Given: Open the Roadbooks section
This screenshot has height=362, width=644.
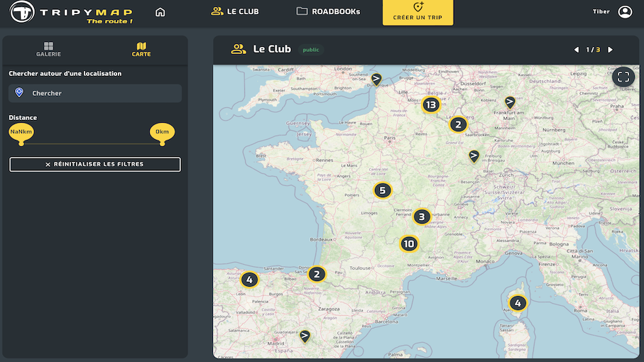Looking at the screenshot, I should 328,11.
